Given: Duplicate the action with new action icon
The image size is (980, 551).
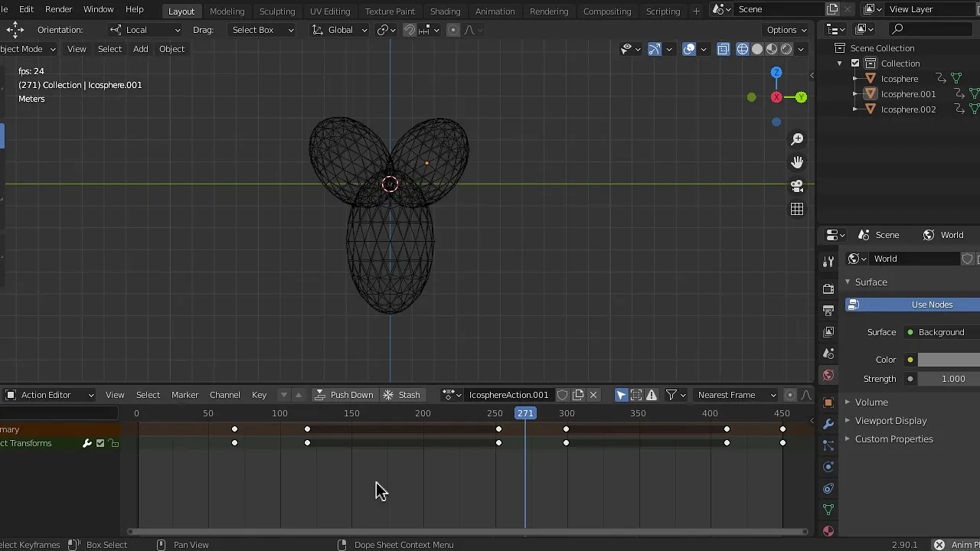Looking at the screenshot, I should 579,395.
